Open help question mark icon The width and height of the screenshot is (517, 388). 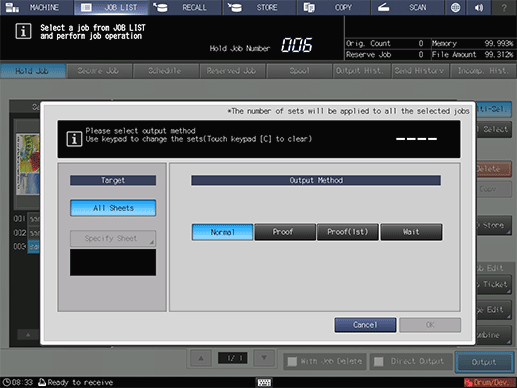point(504,7)
